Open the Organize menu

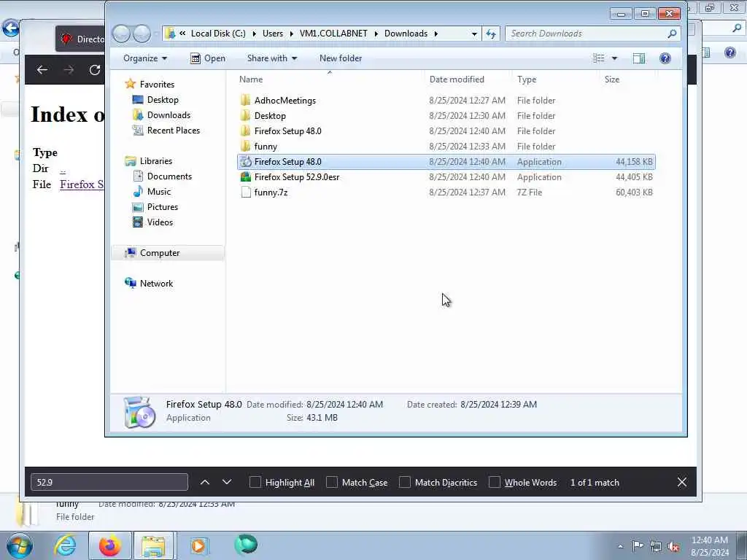pos(145,58)
